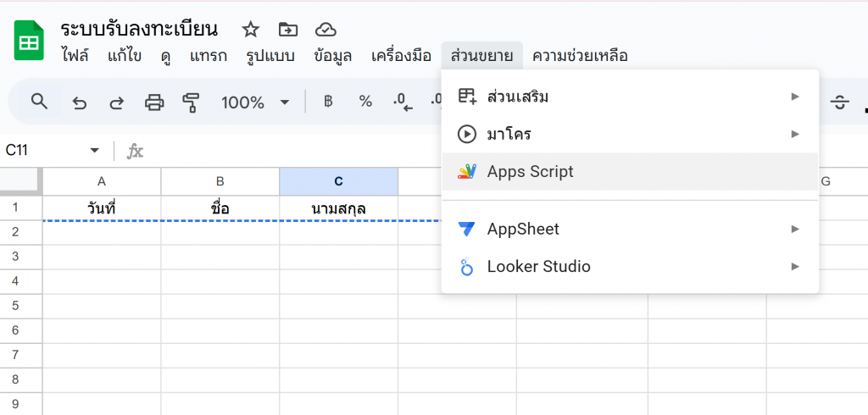Open the ความช่วยเหลือ menu
Viewport: 868px width, 415px height.
tap(580, 56)
